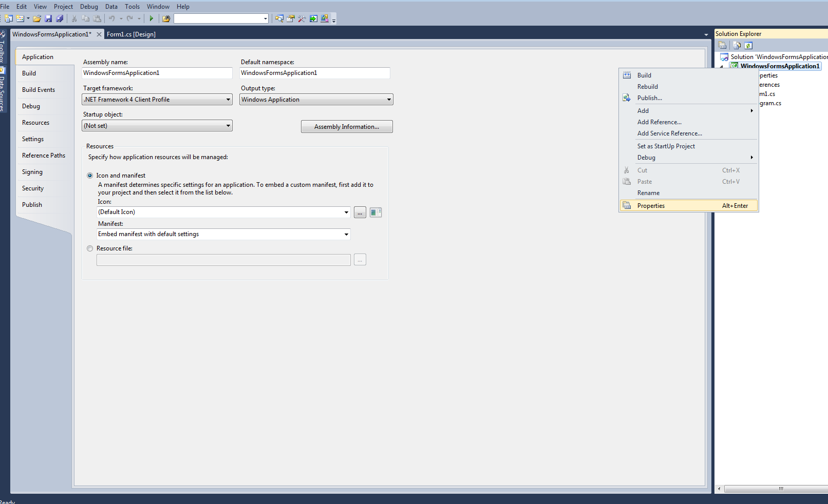Image resolution: width=828 pixels, height=504 pixels.
Task: Open the Properties Window toolbar icon
Action: click(x=291, y=18)
